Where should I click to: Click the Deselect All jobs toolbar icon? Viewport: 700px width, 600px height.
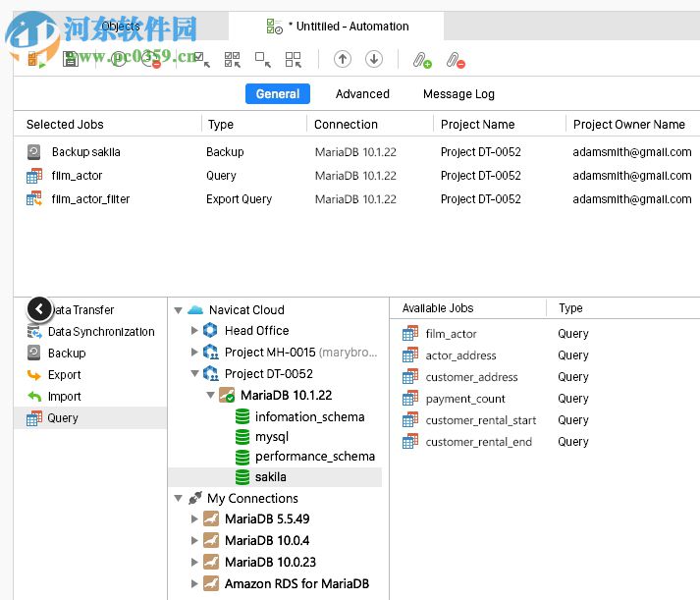point(294,59)
